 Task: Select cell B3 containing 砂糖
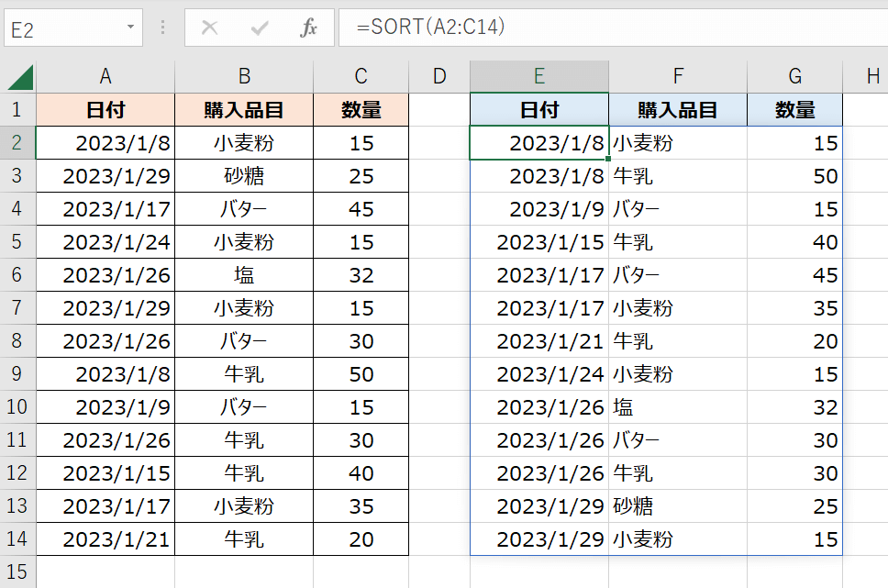[x=243, y=176]
